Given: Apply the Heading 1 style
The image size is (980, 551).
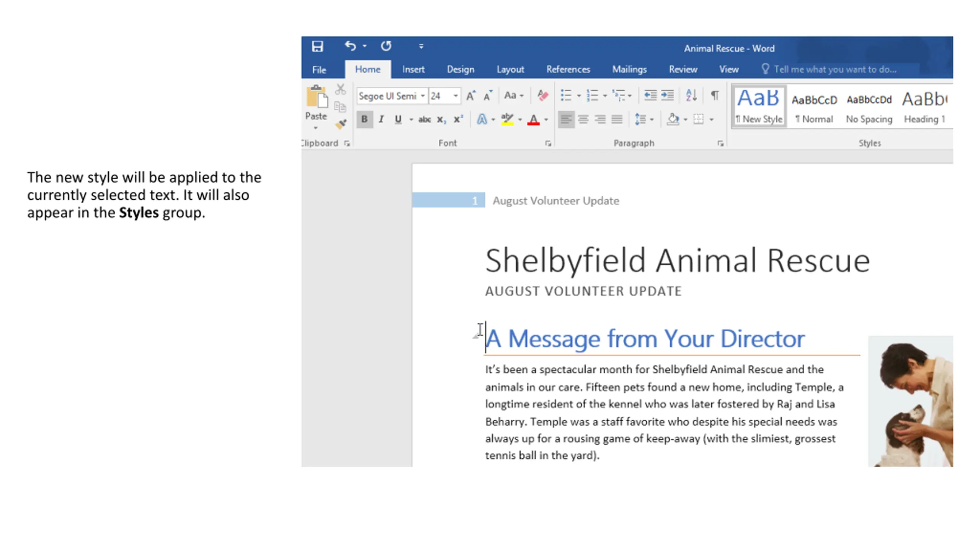Looking at the screenshot, I should [924, 106].
